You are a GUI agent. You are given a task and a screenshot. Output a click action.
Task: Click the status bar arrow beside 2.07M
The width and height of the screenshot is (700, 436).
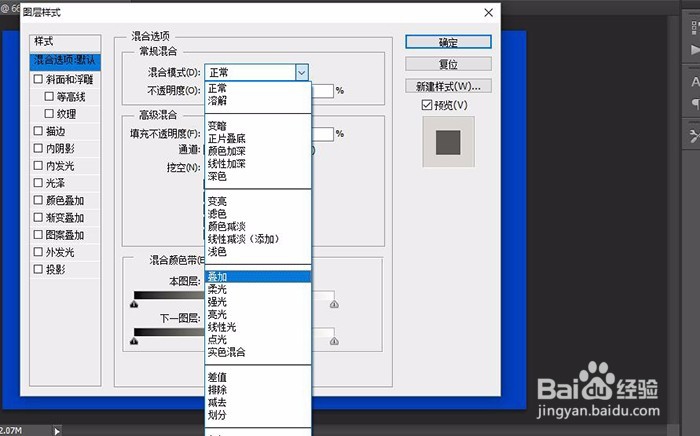click(57, 431)
